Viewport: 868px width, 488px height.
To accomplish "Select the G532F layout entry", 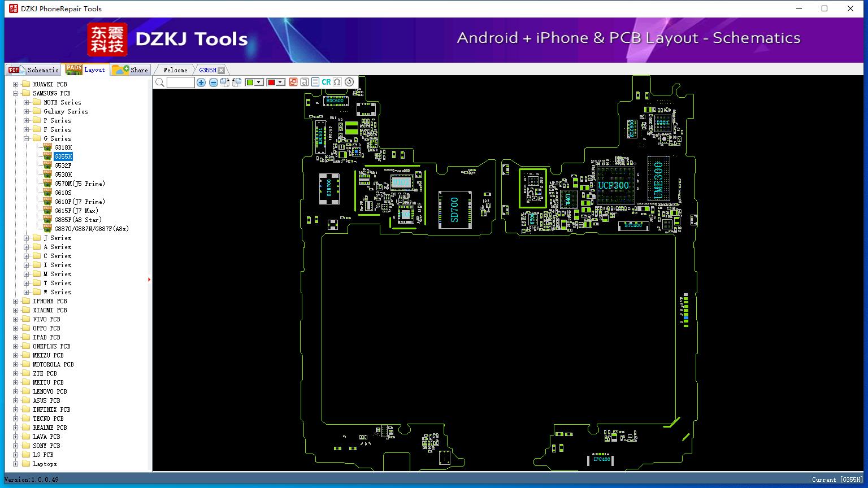I will click(63, 165).
